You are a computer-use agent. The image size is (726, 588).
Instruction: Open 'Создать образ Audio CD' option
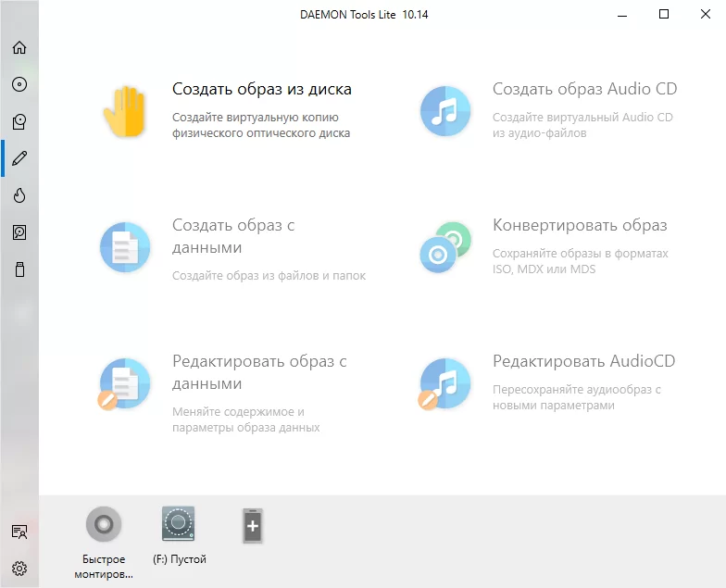[x=585, y=89]
